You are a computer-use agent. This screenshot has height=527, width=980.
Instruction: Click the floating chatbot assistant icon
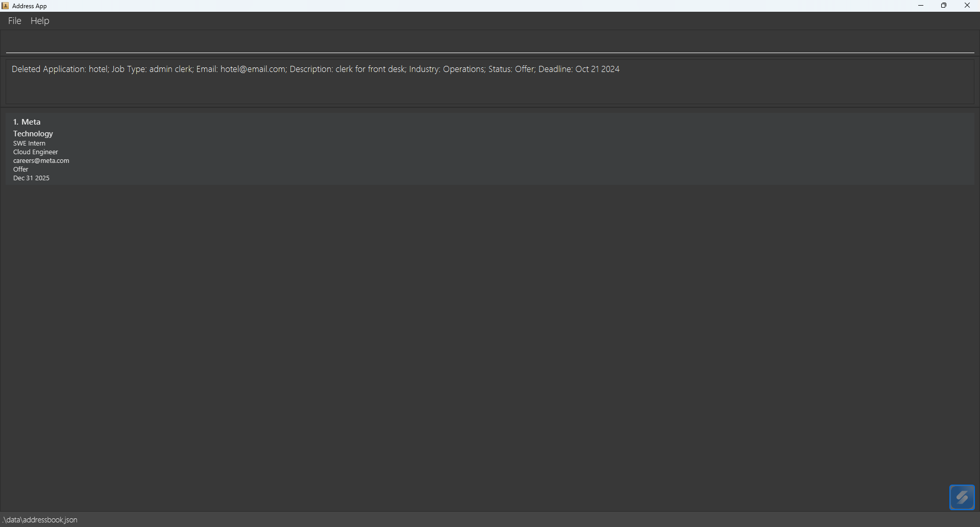coord(962,496)
